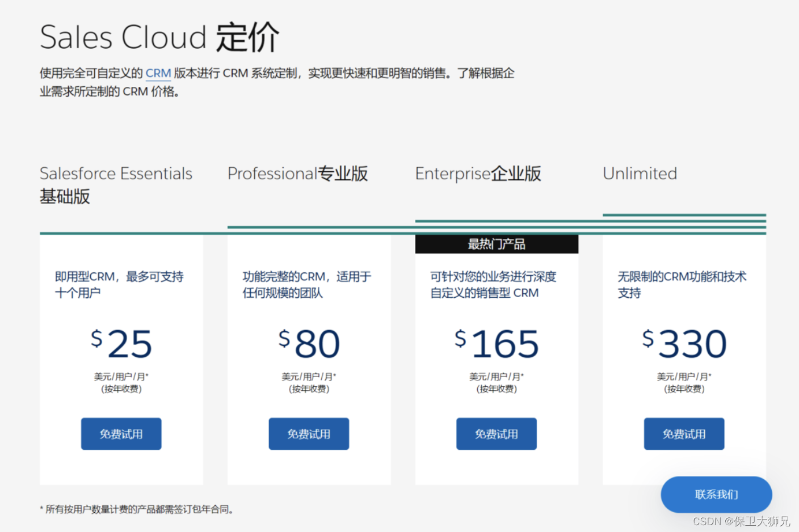
Task: Start free trial for Professional $80 plan
Action: (x=309, y=434)
